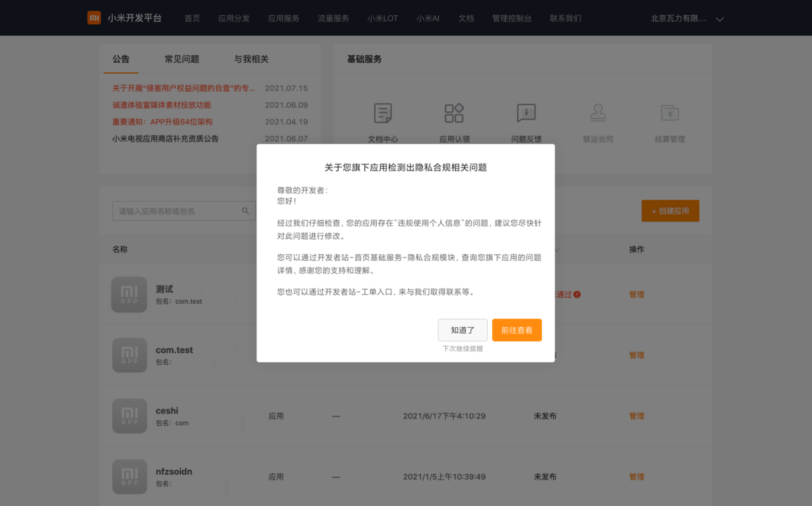Open the 侵害用户权益问题的自查 announcement
Screen dimensions: 812x506
(184, 88)
